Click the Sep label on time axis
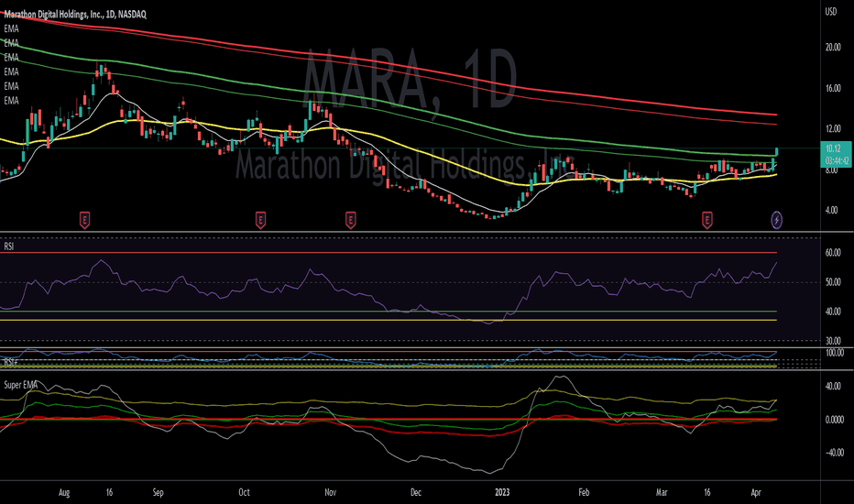The height and width of the screenshot is (504, 854). [158, 493]
